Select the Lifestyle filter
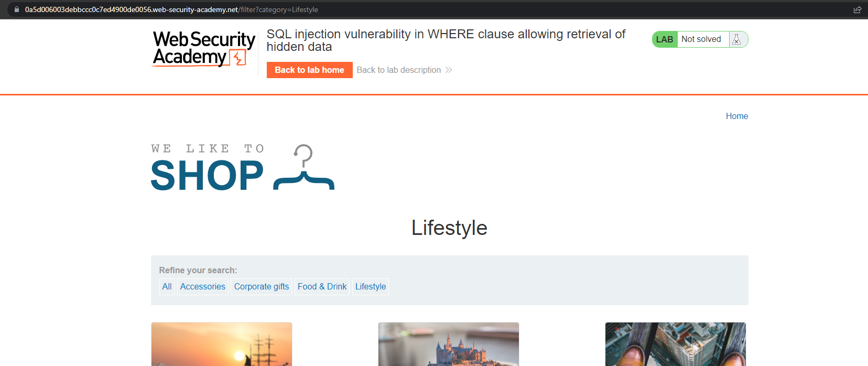Viewport: 868px width, 366px height. tap(370, 286)
